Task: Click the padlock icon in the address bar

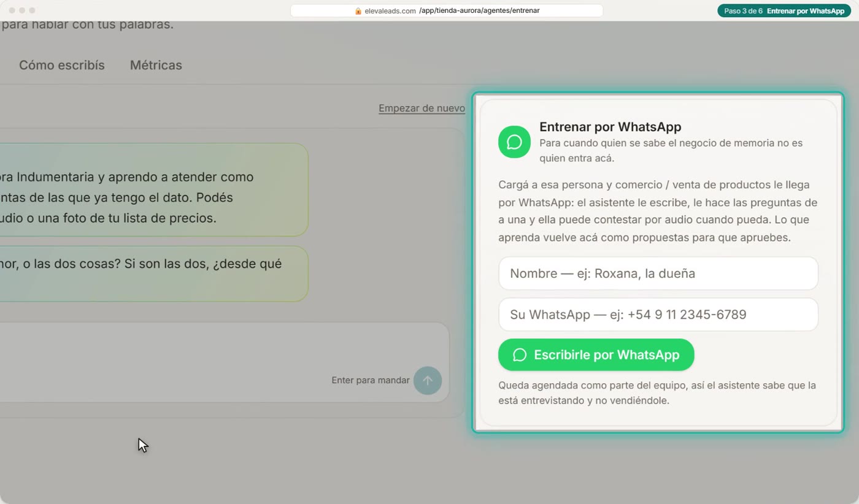Action: pos(358,11)
